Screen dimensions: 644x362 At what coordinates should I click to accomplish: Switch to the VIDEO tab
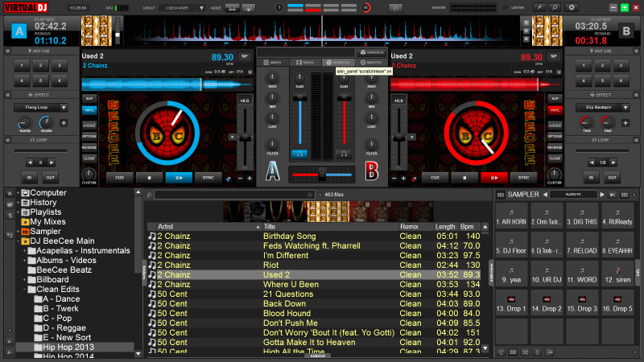[x=305, y=63]
